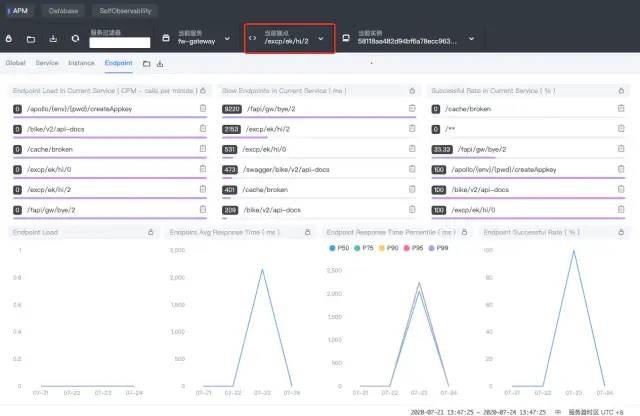The height and width of the screenshot is (416, 640).
Task: Click the lock icon on the Successful Rate in Current Service panel
Action: tap(621, 91)
